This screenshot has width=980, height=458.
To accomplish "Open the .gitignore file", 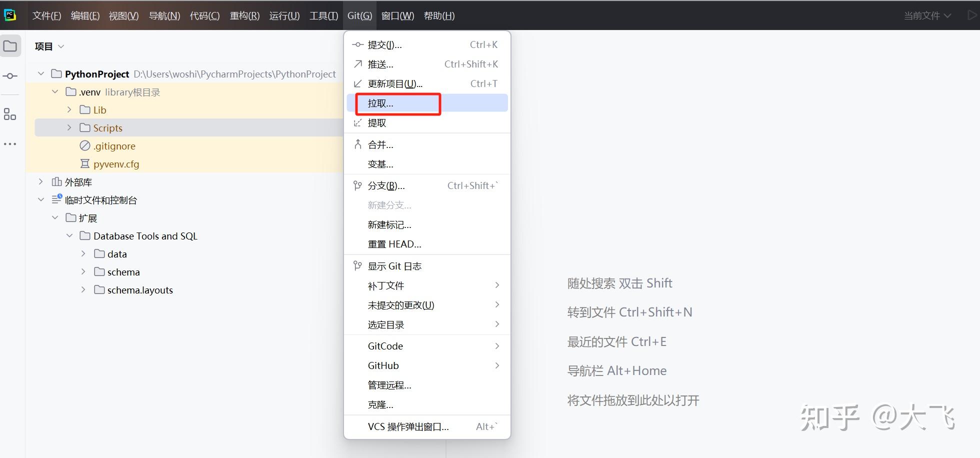I will tap(114, 145).
